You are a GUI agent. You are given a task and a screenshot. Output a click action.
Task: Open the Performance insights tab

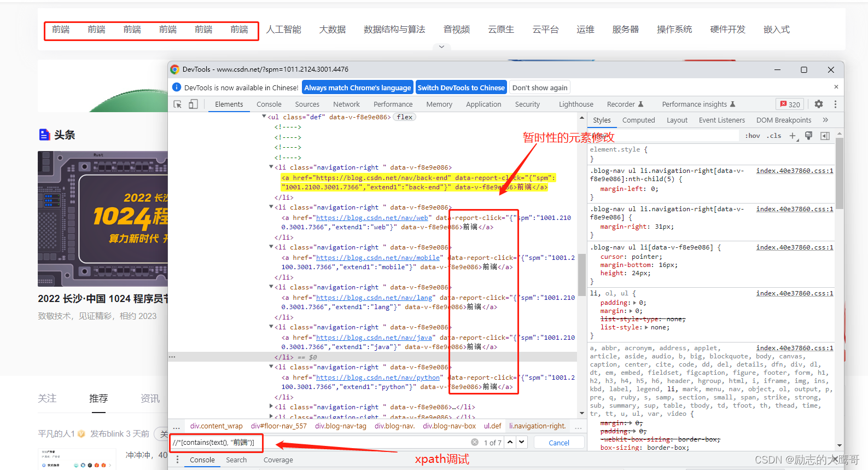(698, 104)
